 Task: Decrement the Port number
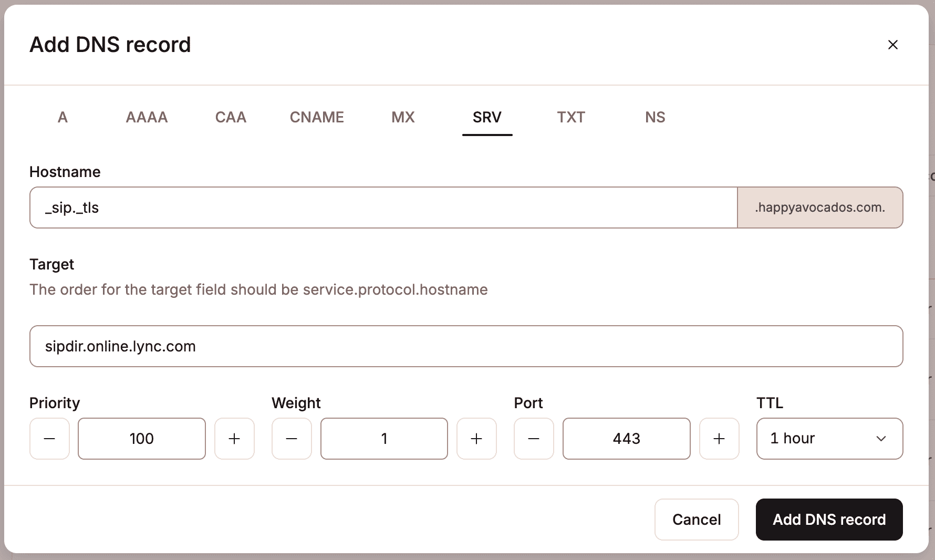[x=533, y=439]
